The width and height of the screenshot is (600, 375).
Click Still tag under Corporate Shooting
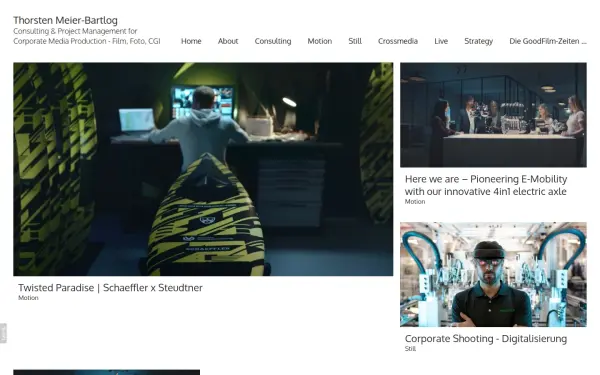coord(410,349)
